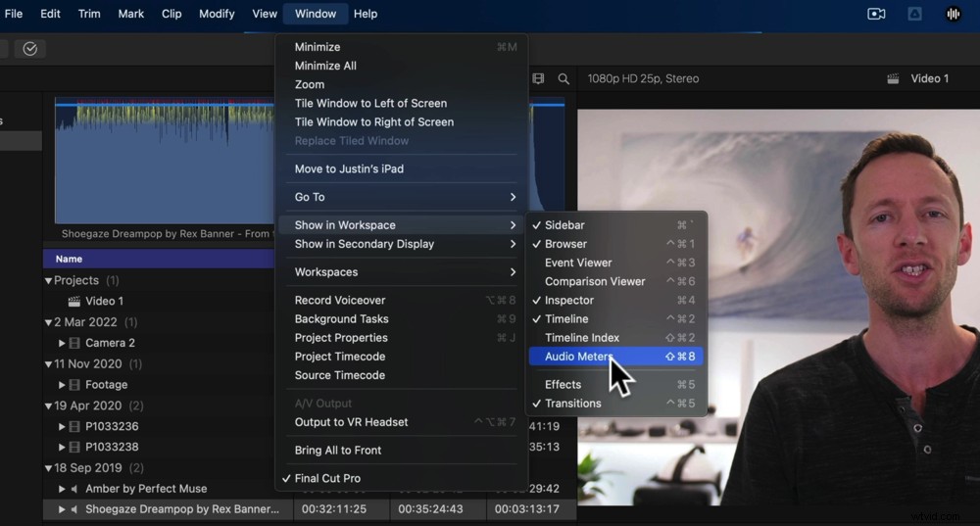Choose Tile Window to Right of Screen

(401, 121)
